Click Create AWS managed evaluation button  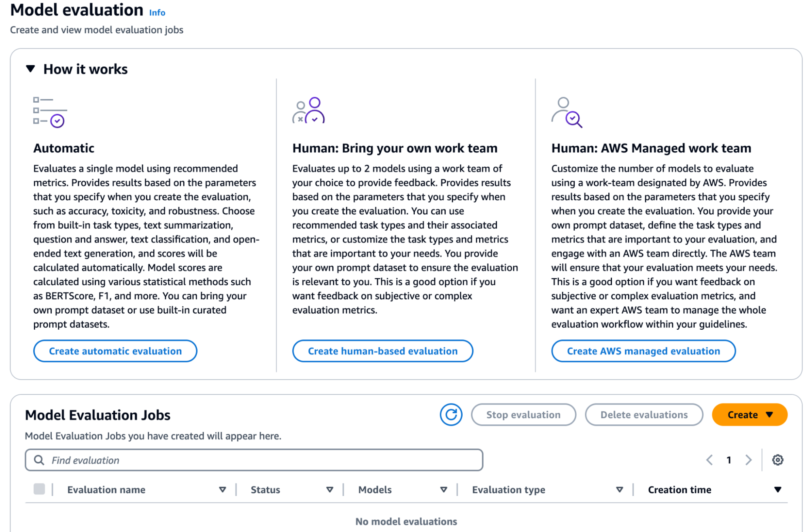pos(643,351)
